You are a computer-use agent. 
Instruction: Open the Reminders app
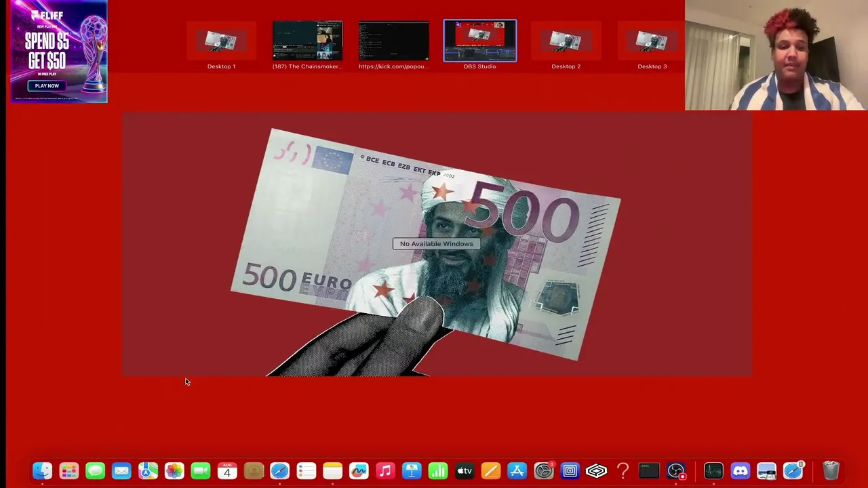[x=306, y=470]
